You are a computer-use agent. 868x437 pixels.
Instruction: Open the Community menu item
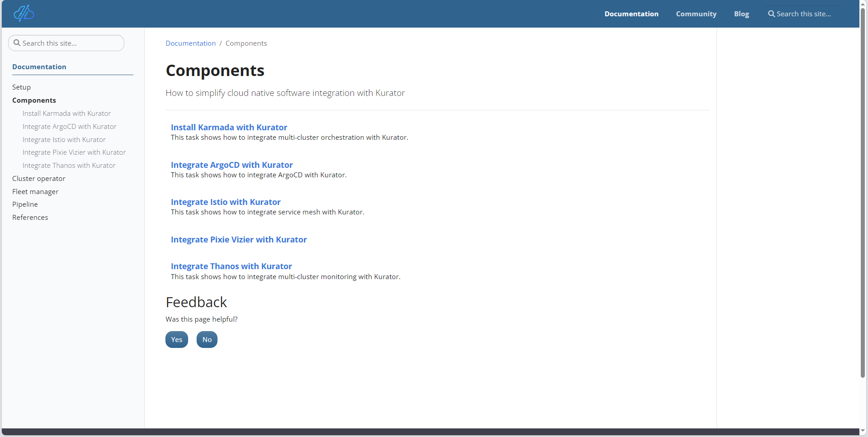coord(696,14)
